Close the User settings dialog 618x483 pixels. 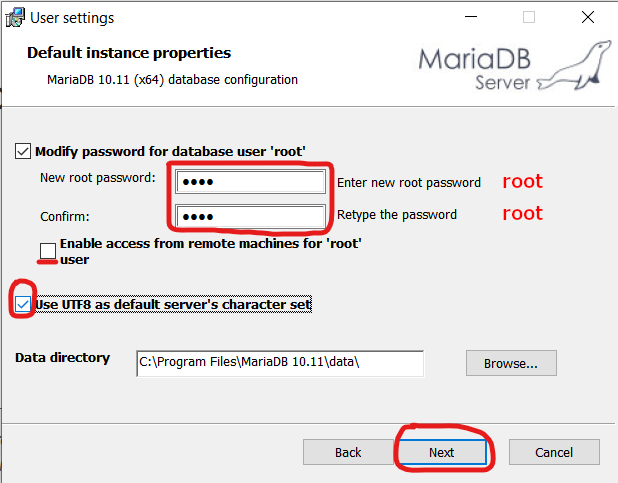587,18
